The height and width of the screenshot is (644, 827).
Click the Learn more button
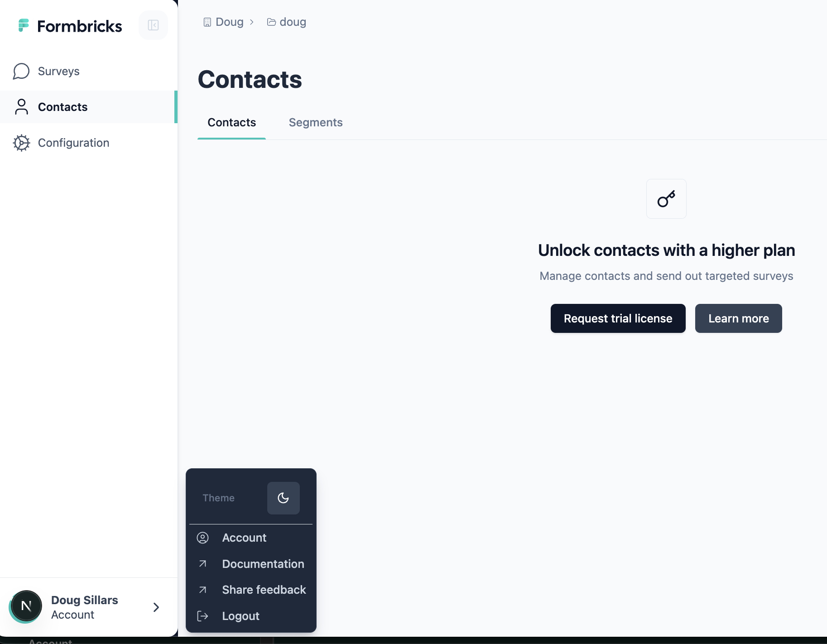pos(738,318)
